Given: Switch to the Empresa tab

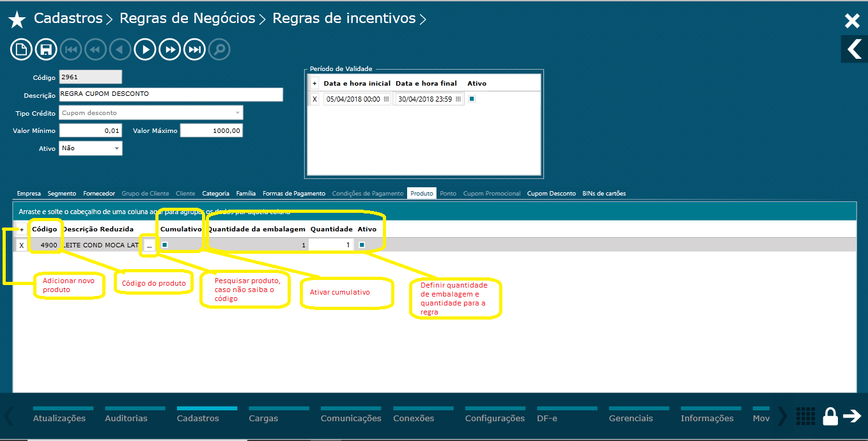Looking at the screenshot, I should tap(29, 193).
